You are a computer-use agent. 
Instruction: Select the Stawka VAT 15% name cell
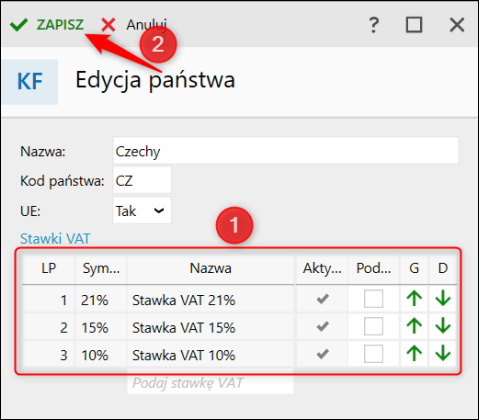coord(211,327)
